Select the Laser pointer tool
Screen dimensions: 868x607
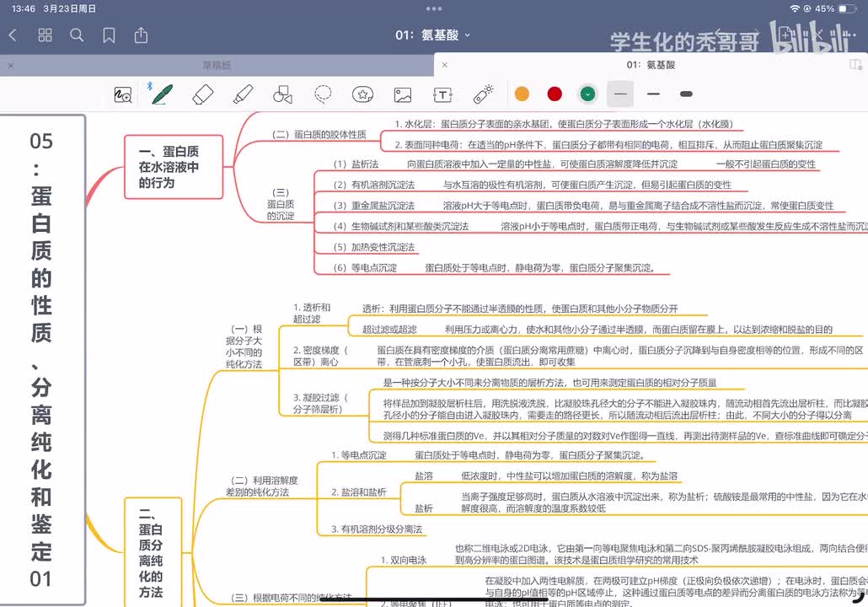(483, 94)
